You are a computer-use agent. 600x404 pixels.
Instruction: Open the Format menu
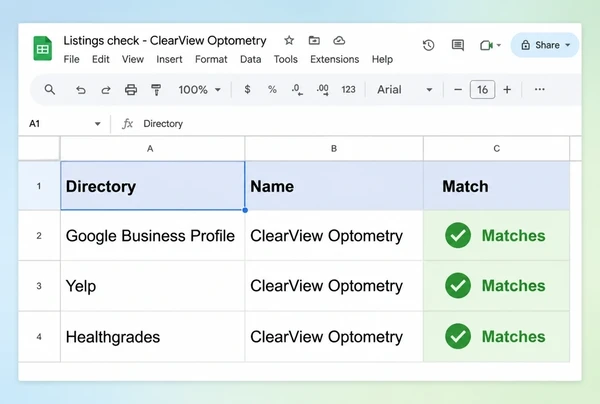[x=211, y=59]
